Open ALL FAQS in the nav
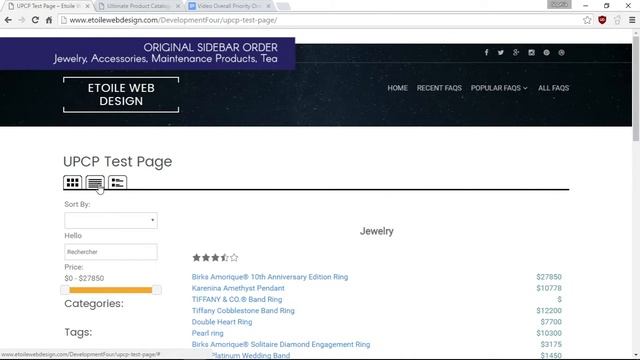The height and width of the screenshot is (360, 640). click(x=553, y=88)
